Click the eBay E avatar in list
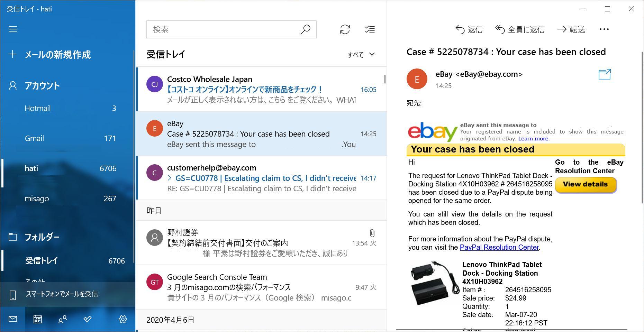Image resolution: width=644 pixels, height=332 pixels. (155, 128)
